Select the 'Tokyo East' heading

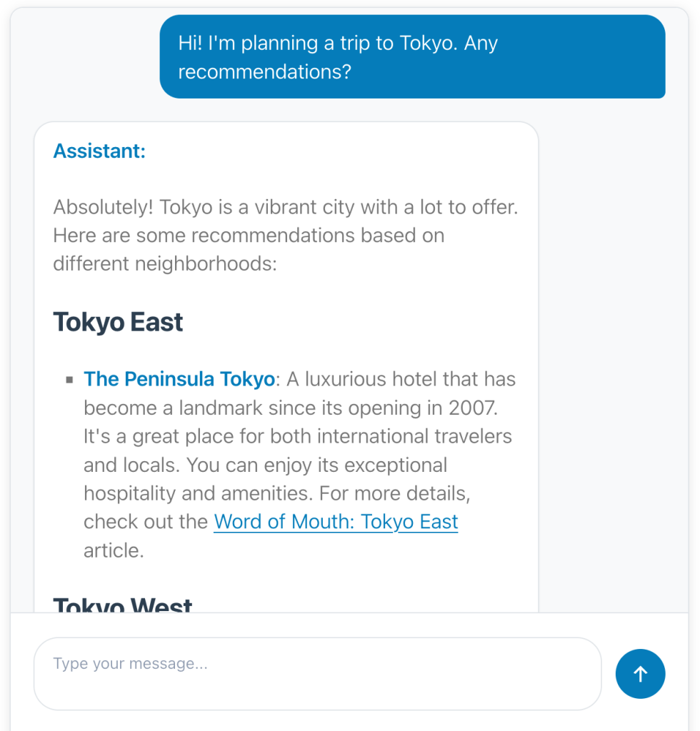pyautogui.click(x=118, y=322)
